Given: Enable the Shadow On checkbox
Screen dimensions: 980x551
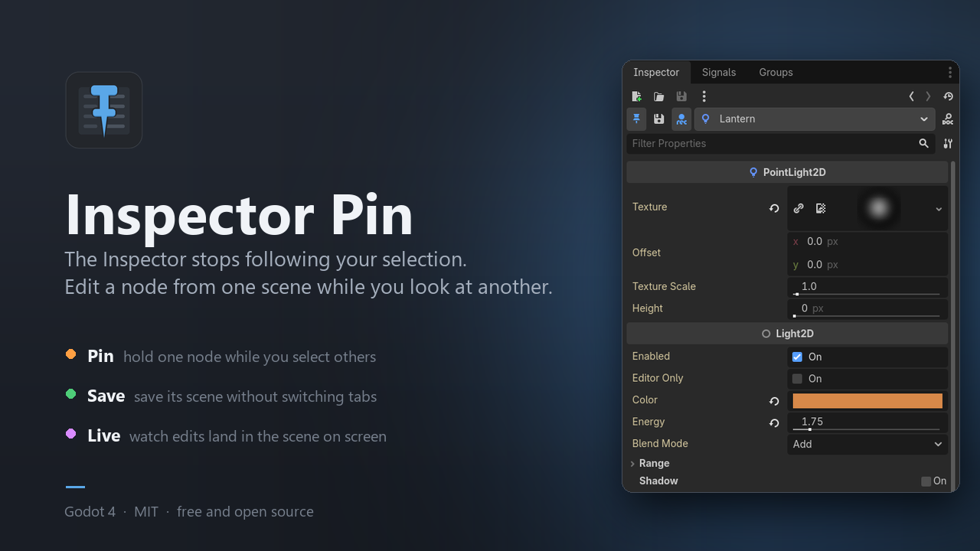Looking at the screenshot, I should pos(926,481).
